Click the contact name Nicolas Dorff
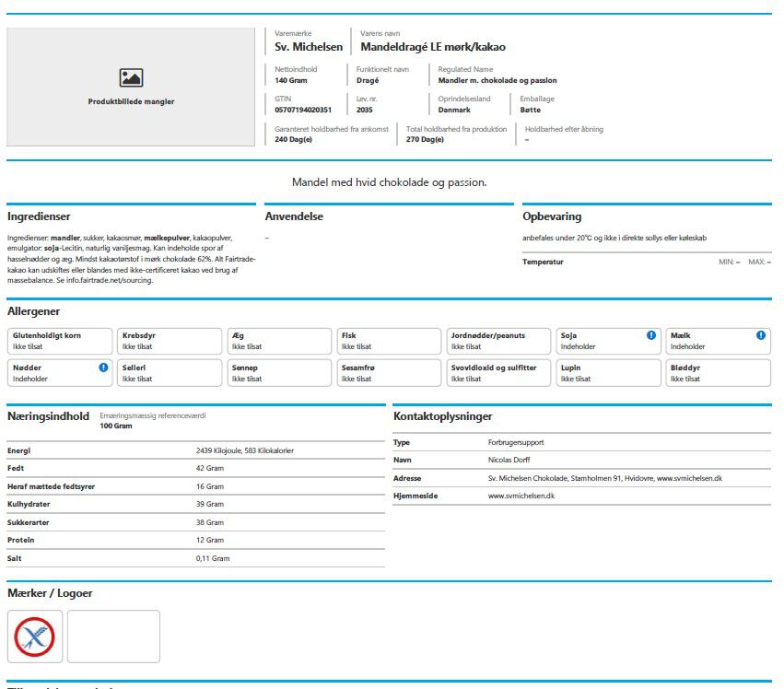 click(509, 460)
